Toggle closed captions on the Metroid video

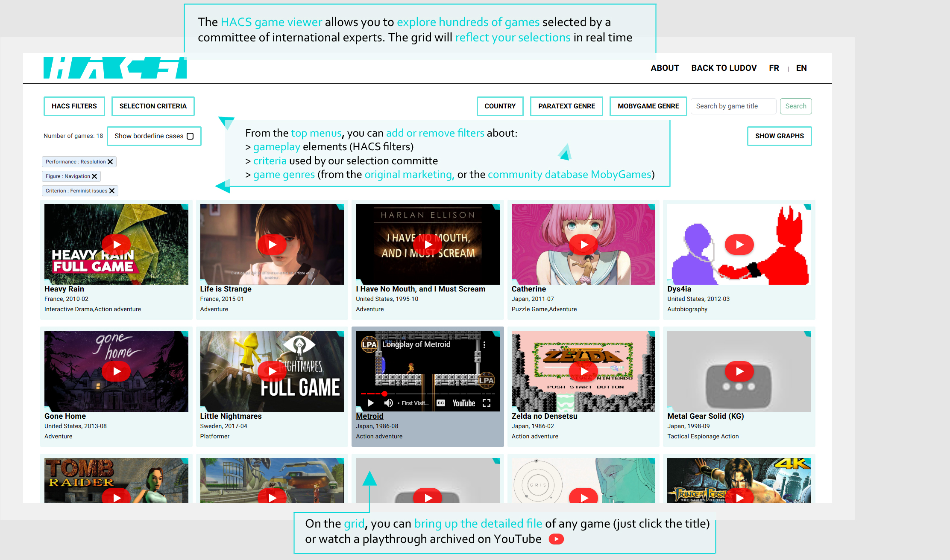(x=441, y=403)
